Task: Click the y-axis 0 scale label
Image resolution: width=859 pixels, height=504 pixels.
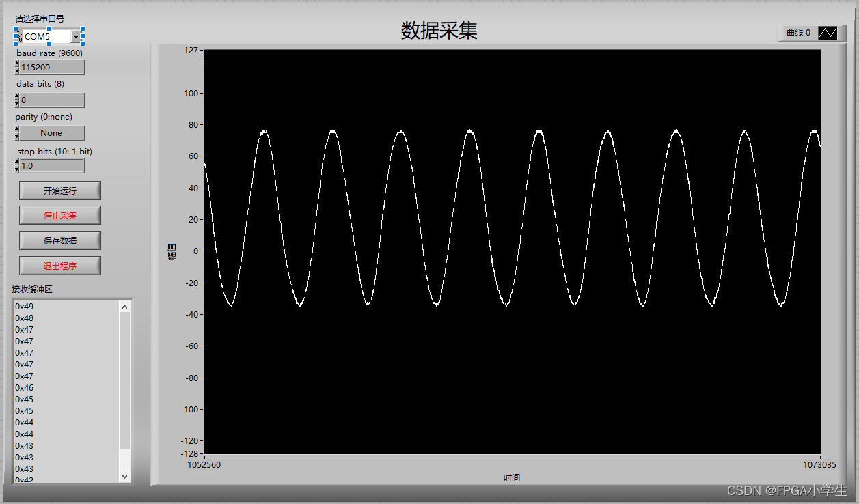Action: pos(195,251)
